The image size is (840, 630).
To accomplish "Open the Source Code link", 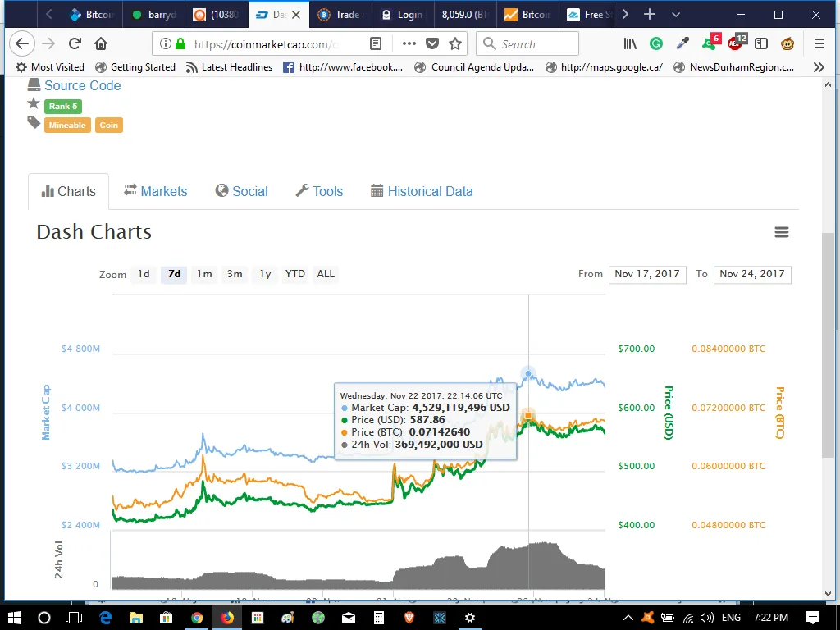I will (83, 85).
